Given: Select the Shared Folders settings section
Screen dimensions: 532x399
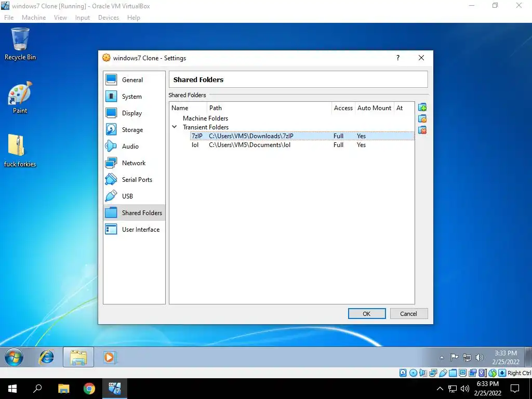Looking at the screenshot, I should point(134,212).
